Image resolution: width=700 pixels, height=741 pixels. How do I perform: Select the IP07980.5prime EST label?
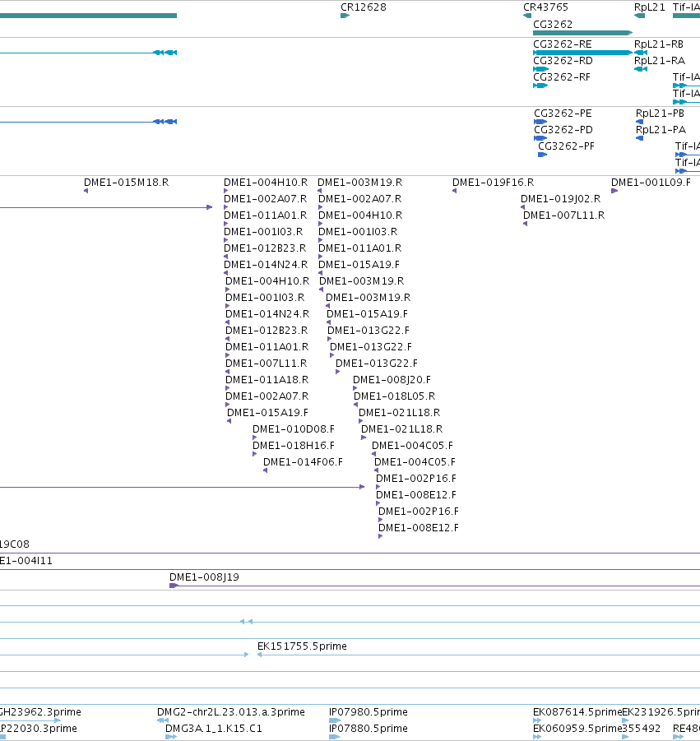pyautogui.click(x=369, y=712)
